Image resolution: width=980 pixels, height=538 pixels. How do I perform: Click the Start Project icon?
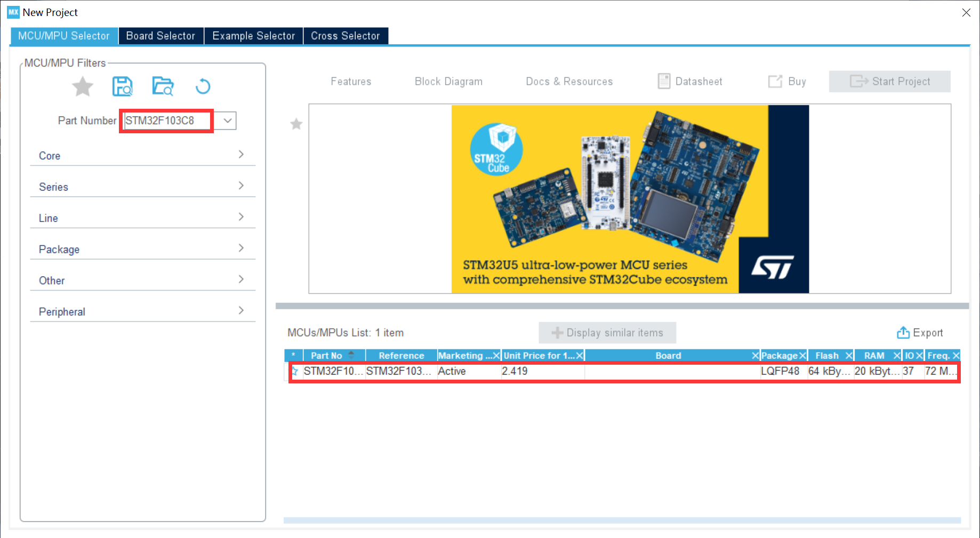(x=889, y=81)
